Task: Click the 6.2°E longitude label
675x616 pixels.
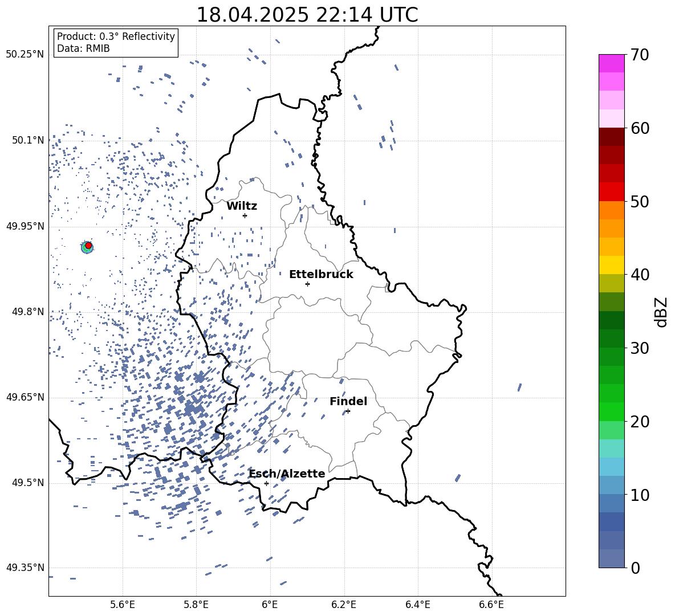Action: click(344, 605)
